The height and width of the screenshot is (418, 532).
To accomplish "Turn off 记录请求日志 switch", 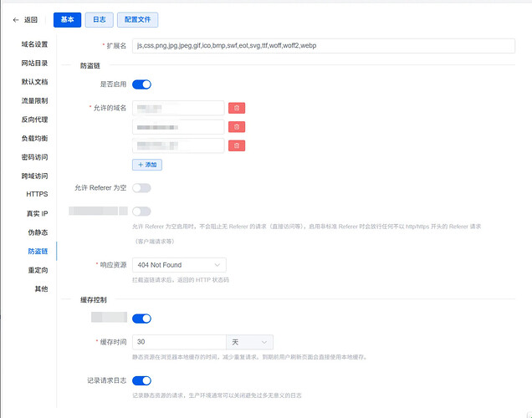I will (x=141, y=380).
